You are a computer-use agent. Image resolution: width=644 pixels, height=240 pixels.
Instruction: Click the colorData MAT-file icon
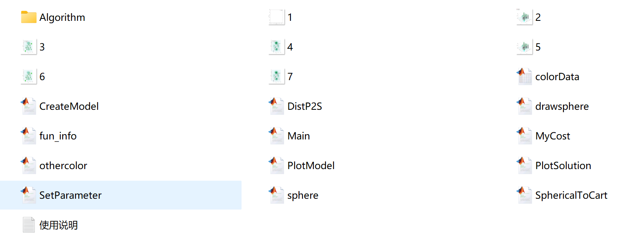524,77
